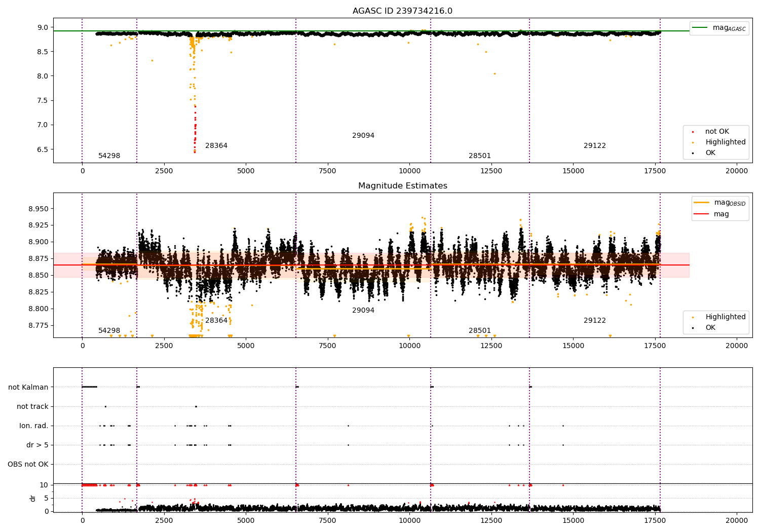Click obsid label 28364 in top plot
The image size is (760, 532).
click(216, 146)
